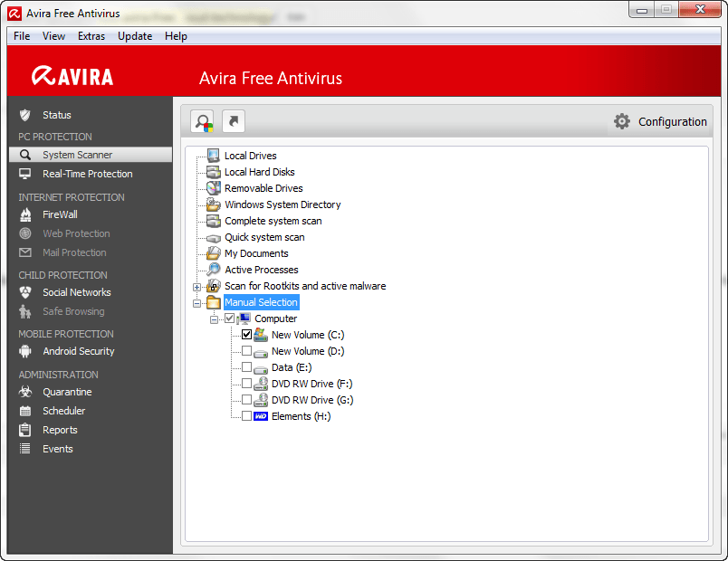Image resolution: width=728 pixels, height=561 pixels.
Task: Open the Update menu
Action: pos(135,36)
